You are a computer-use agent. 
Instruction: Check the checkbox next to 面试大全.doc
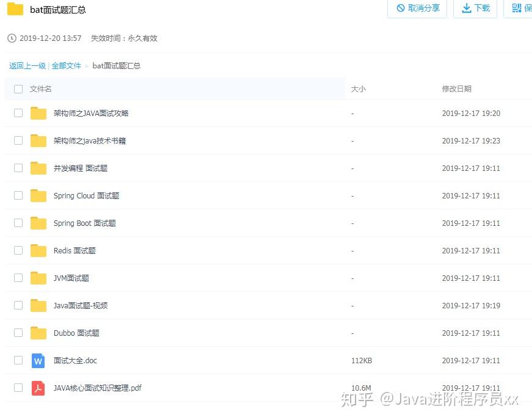click(18, 361)
